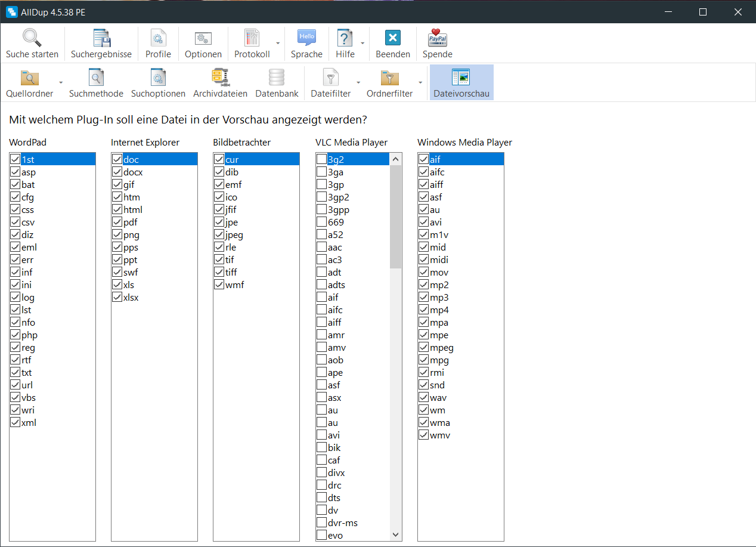Open the dropdown arrow beside Dateifilter

[x=358, y=82]
